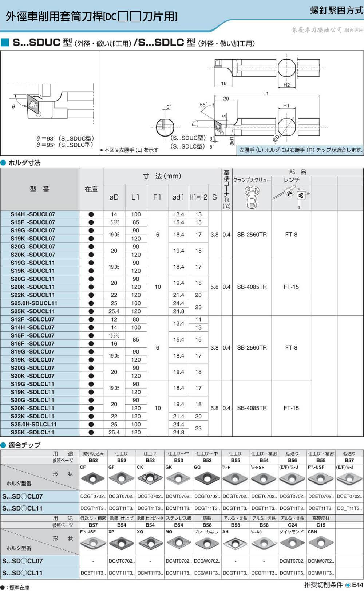Click the stock dot for S14H -SDUCL07
Image resolution: width=364 pixels, height=591 pixels.
(x=91, y=214)
